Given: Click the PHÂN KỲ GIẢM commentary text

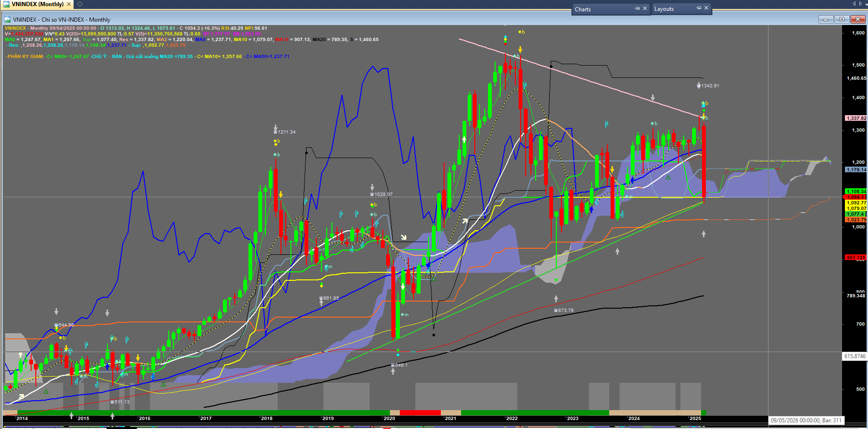Looking at the screenshot, I should pos(25,57).
